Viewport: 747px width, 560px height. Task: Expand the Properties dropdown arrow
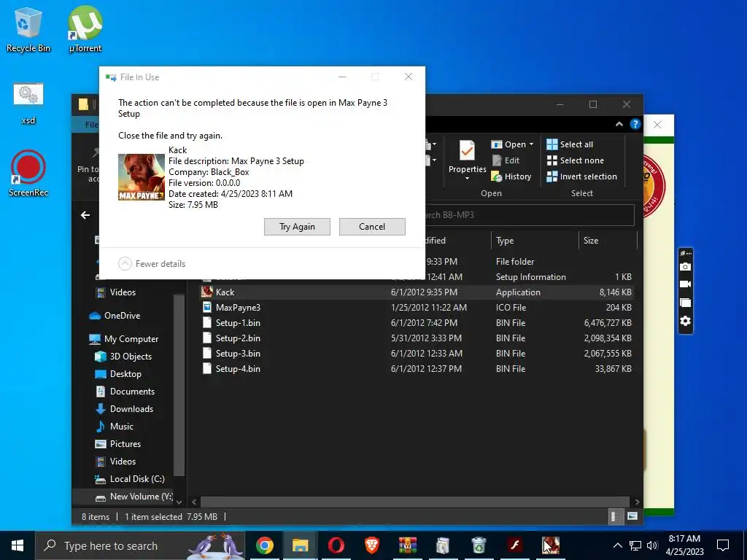pos(468,179)
